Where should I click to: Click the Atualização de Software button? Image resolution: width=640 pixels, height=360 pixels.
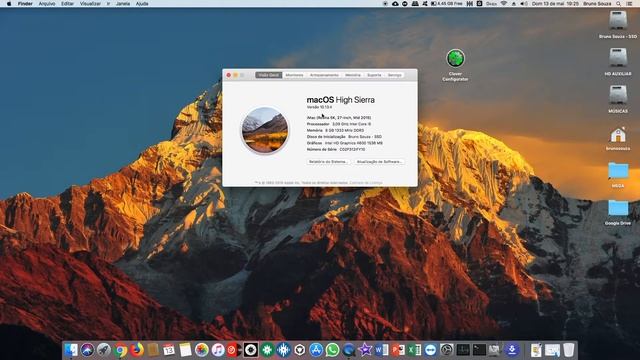coord(379,162)
